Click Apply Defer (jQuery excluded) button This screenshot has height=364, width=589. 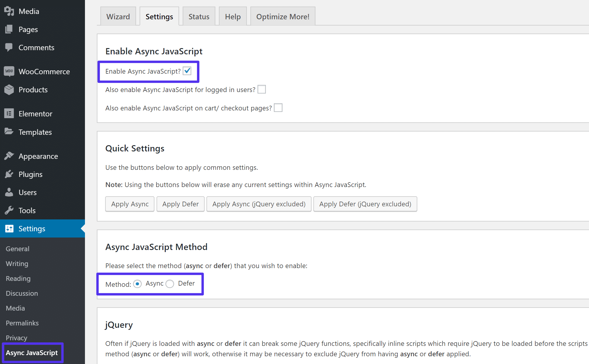pos(365,204)
